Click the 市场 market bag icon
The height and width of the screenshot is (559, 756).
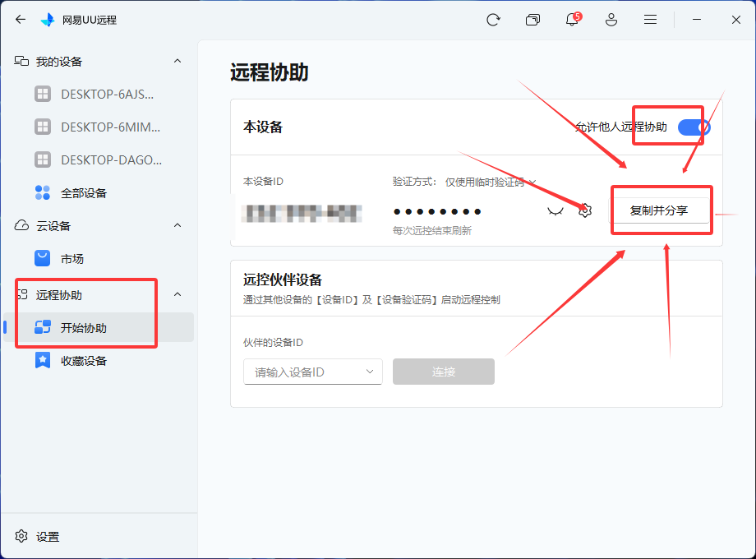[x=43, y=259]
